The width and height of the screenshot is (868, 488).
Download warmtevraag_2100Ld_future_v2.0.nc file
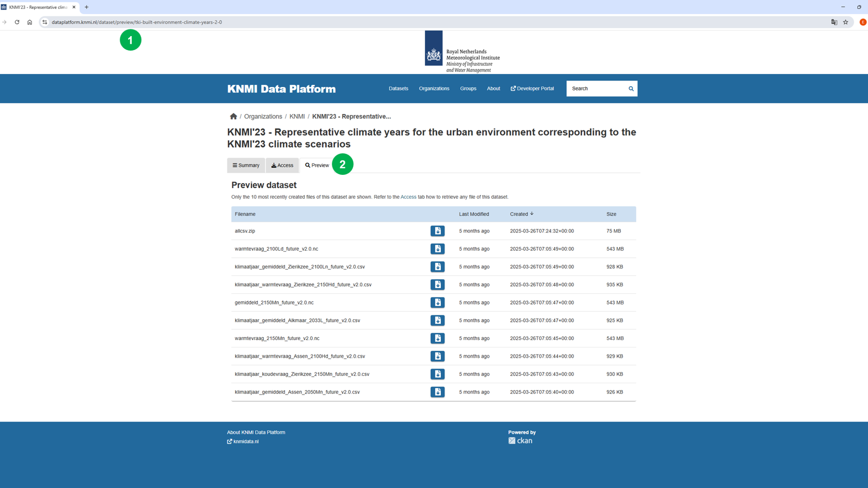click(437, 249)
